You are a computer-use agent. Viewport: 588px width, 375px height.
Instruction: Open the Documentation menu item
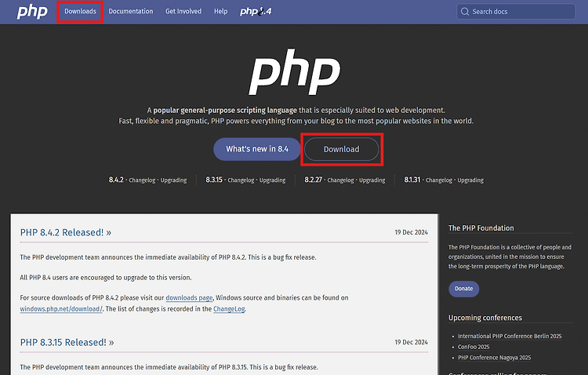point(131,11)
